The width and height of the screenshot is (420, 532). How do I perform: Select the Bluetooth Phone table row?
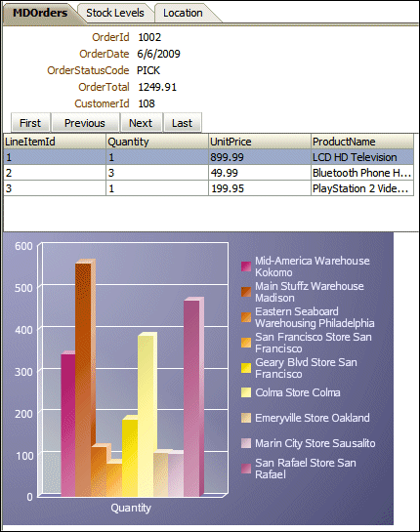(208, 173)
